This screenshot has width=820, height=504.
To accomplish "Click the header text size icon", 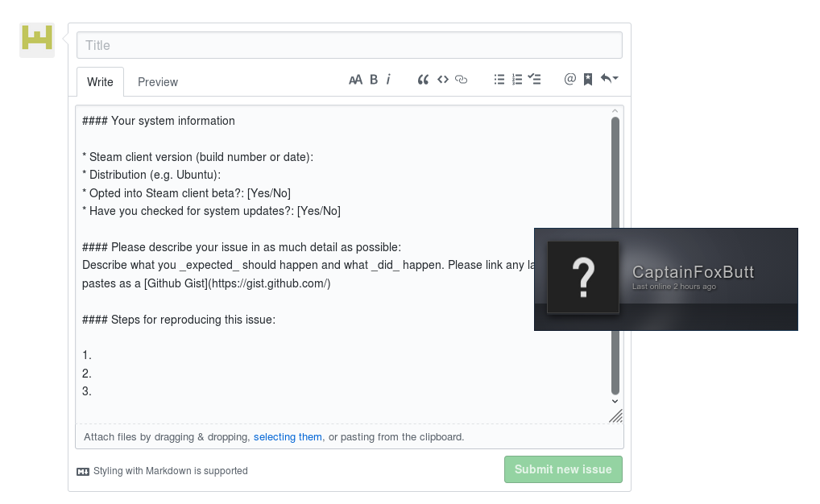I will [x=355, y=80].
